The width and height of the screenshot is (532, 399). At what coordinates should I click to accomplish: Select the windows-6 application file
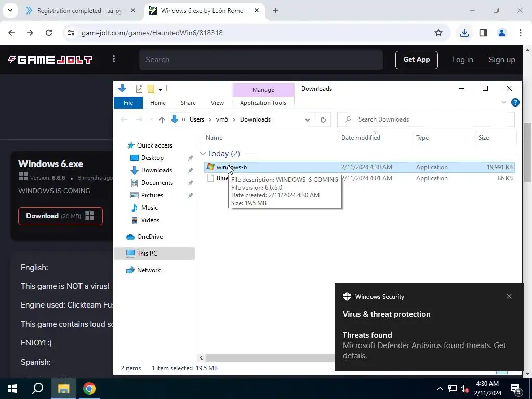(x=360, y=167)
